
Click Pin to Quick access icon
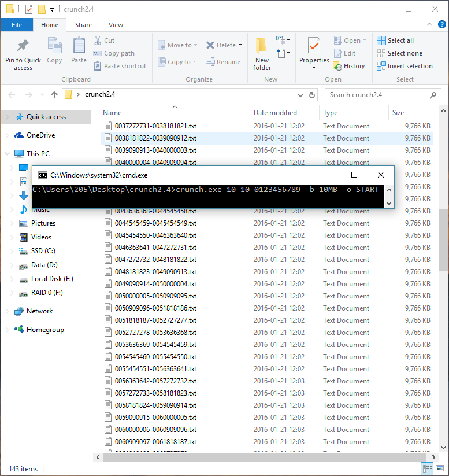point(23,46)
